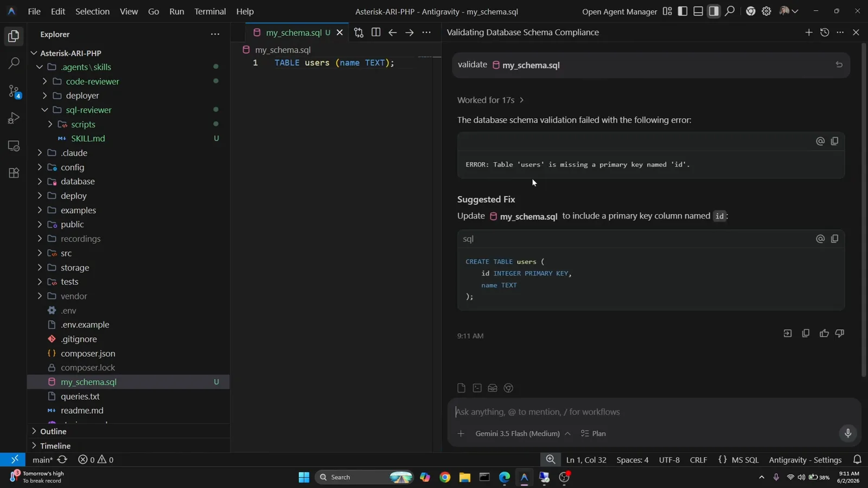Copy the entire agent response
Image resolution: width=868 pixels, height=488 pixels.
806,333
